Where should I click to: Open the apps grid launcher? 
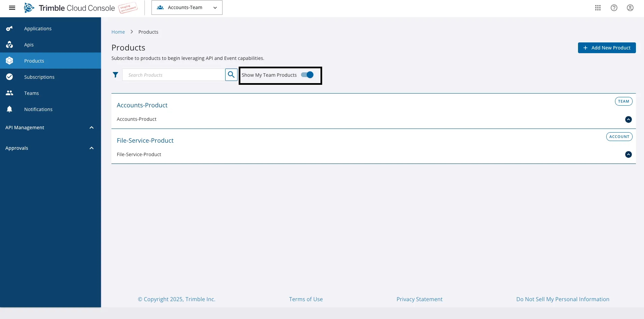[598, 8]
